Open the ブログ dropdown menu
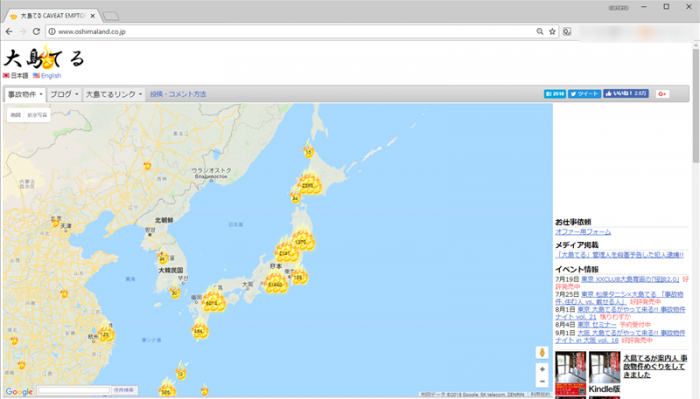Image resolution: width=700 pixels, height=399 pixels. click(64, 94)
